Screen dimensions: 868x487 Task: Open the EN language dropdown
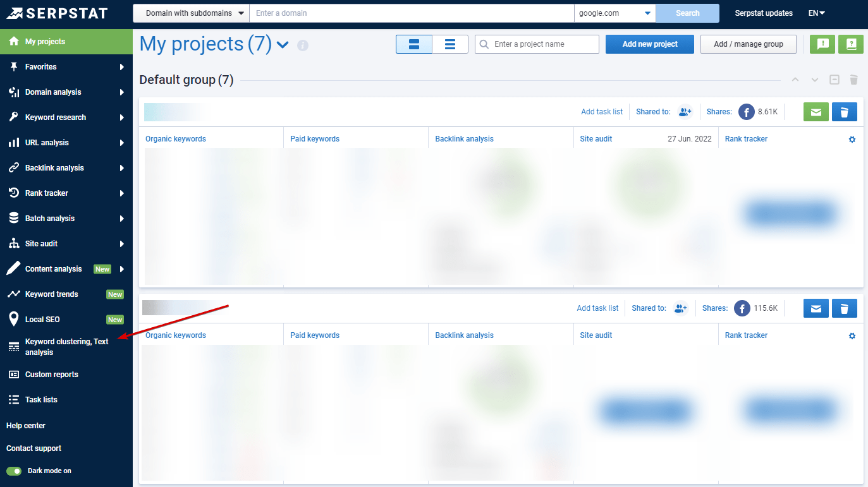[x=817, y=13]
